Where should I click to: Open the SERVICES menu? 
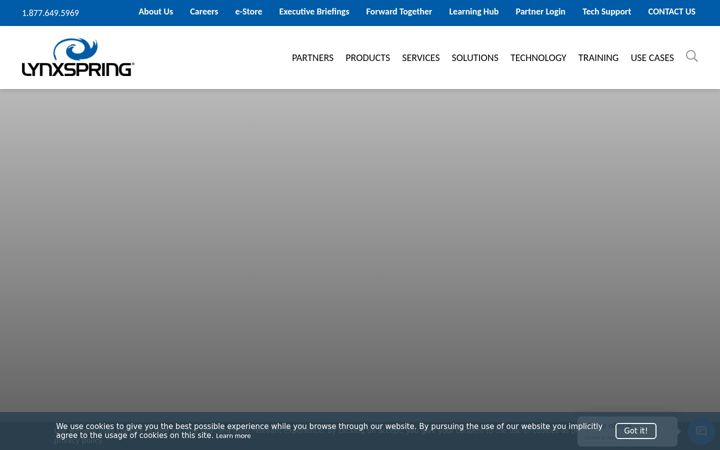[421, 58]
